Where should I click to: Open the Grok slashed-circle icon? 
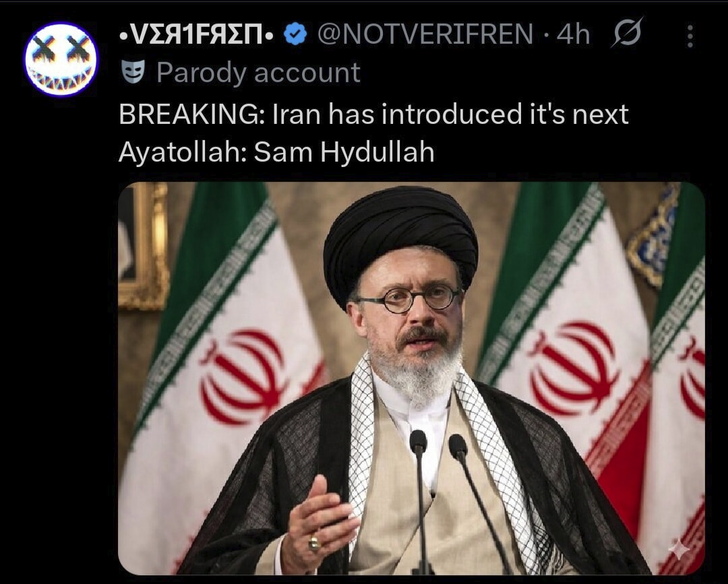coord(628,34)
